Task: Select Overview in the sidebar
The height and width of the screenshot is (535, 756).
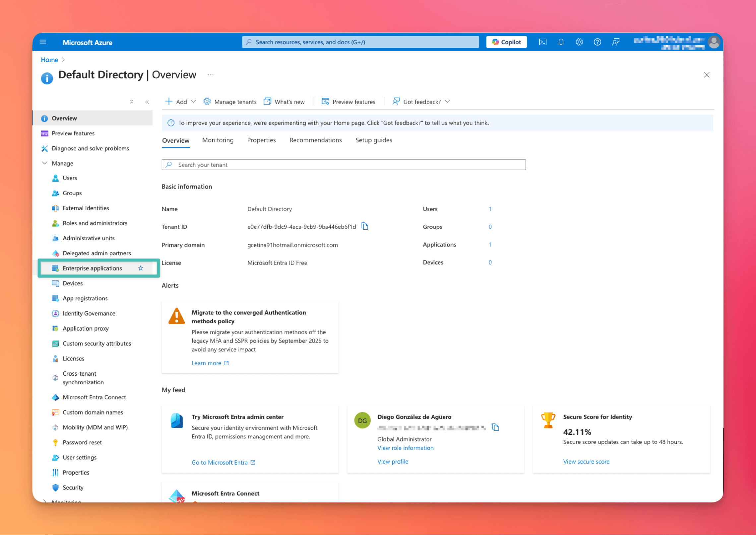Action: [93, 118]
